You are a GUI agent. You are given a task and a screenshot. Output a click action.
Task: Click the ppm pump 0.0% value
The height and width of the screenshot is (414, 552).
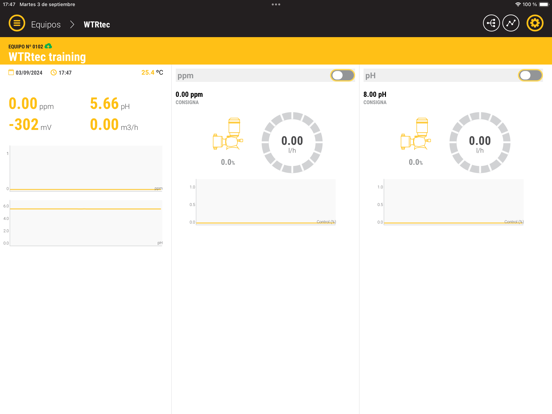228,162
